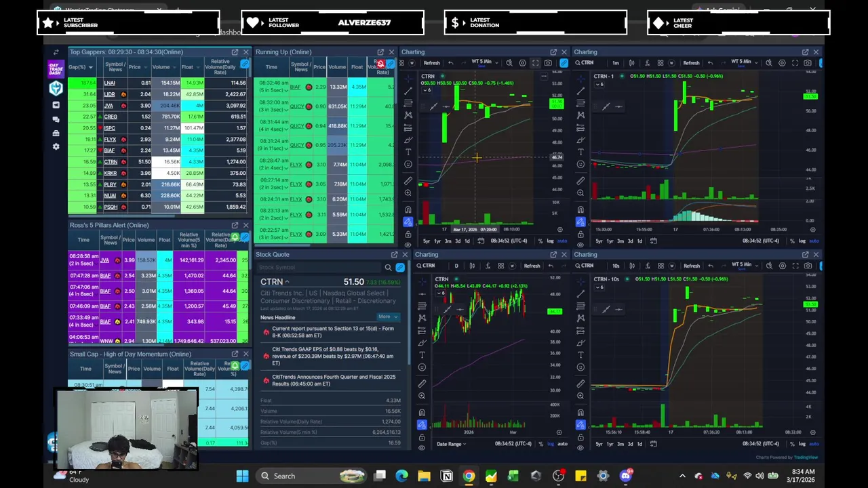Toggle muted alert bell in Running Up panel

(381, 64)
